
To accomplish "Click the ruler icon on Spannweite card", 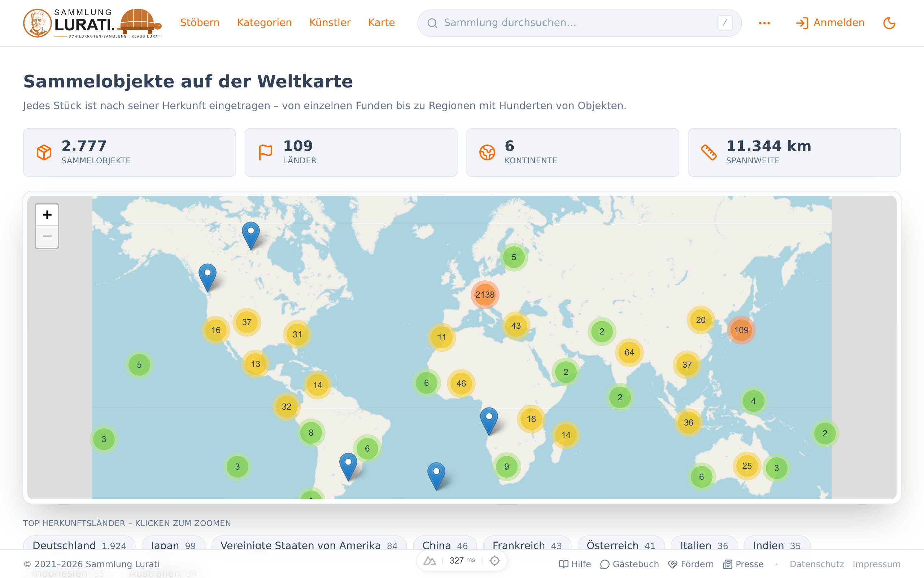I will [x=709, y=152].
